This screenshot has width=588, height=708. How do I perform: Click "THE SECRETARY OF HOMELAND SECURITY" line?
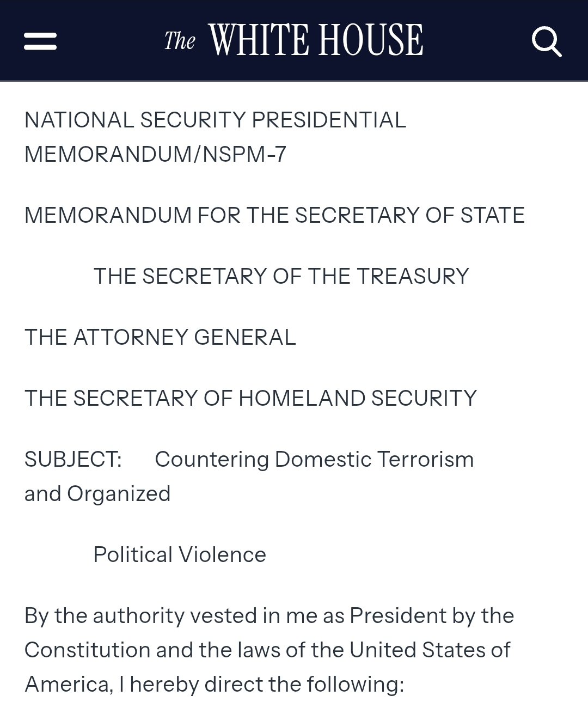250,398
